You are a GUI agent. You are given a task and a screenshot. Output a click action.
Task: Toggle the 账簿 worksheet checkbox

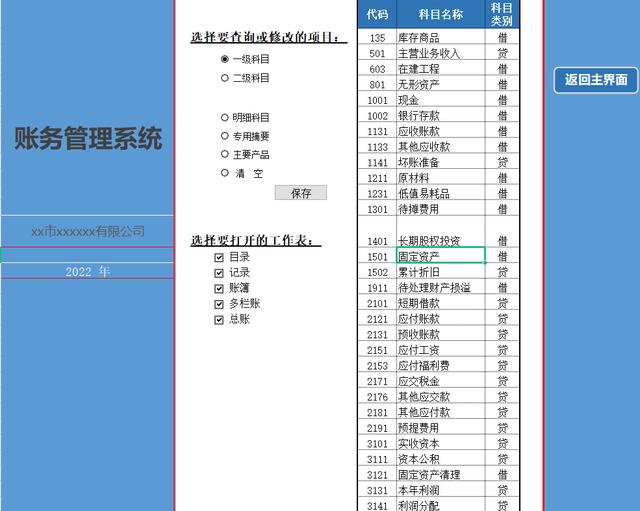pyautogui.click(x=219, y=289)
